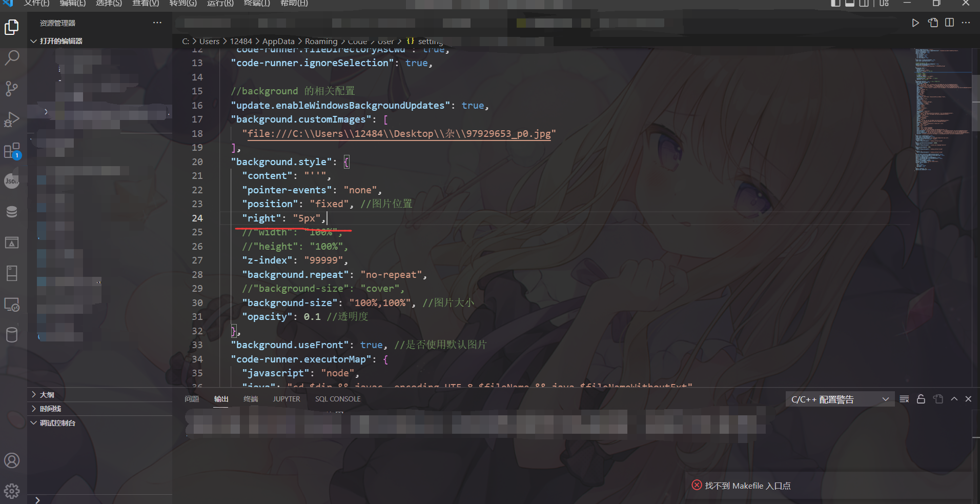Expand the 时间线 section

click(x=33, y=409)
